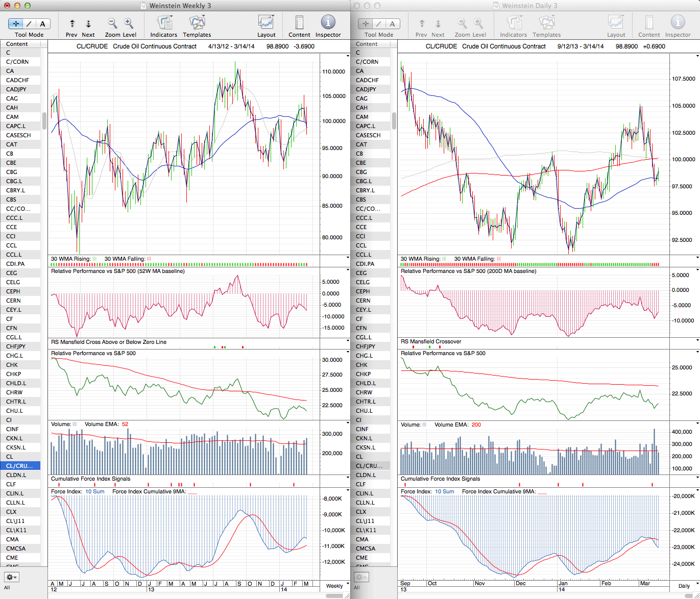Open Layout in Weekly window toolbar
Viewport: 700px width, 599px height.
[x=266, y=23]
